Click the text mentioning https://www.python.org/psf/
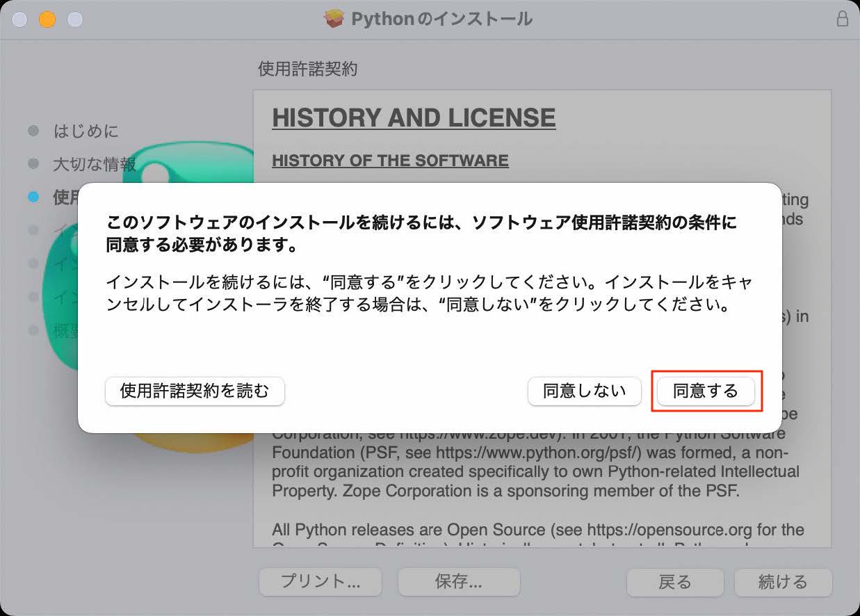 click(x=530, y=453)
